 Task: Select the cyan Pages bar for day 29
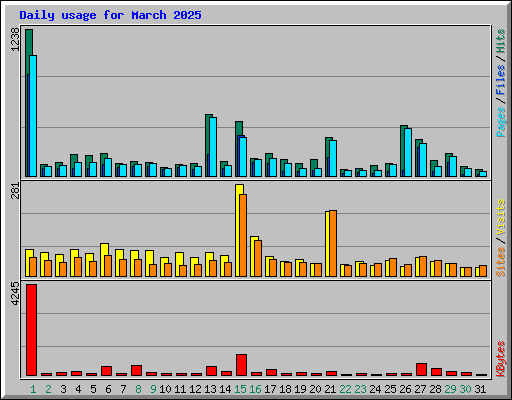pyautogui.click(x=453, y=166)
